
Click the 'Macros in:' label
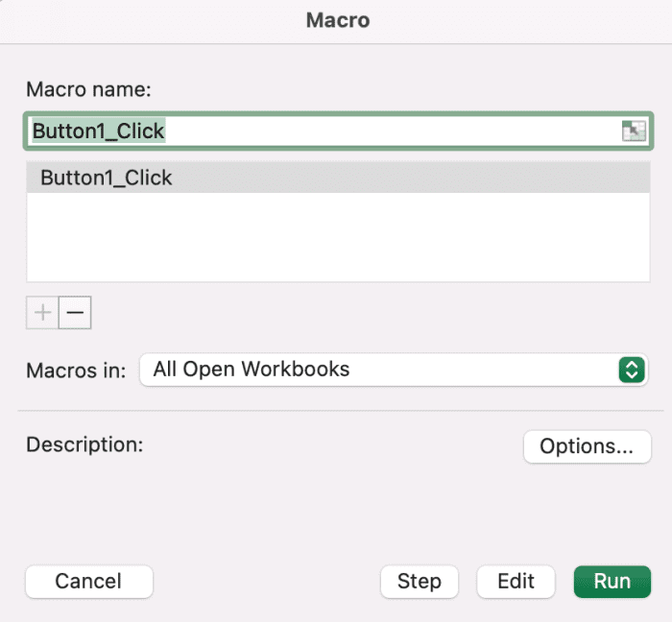[76, 371]
